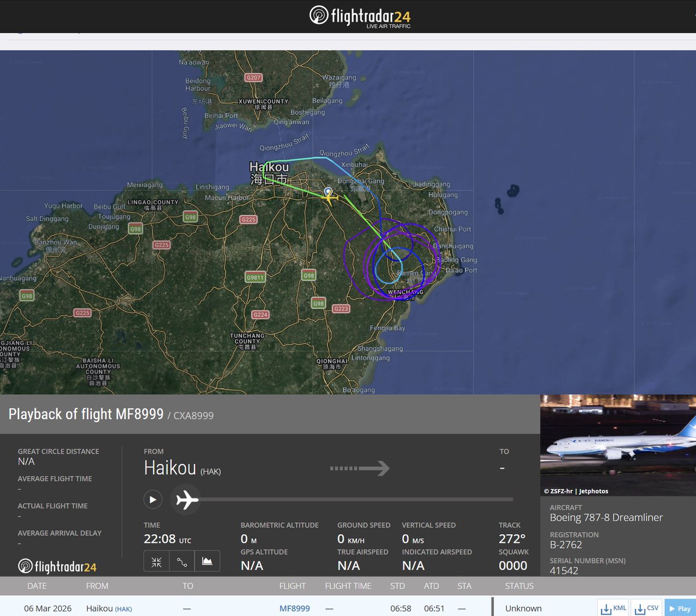696x616 pixels.
Task: Click the STATUS column header
Action: point(520,586)
